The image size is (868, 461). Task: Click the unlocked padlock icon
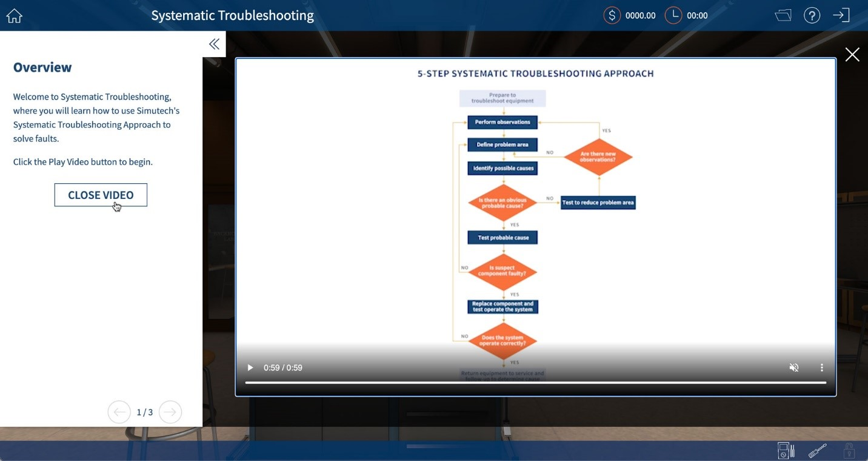849,451
